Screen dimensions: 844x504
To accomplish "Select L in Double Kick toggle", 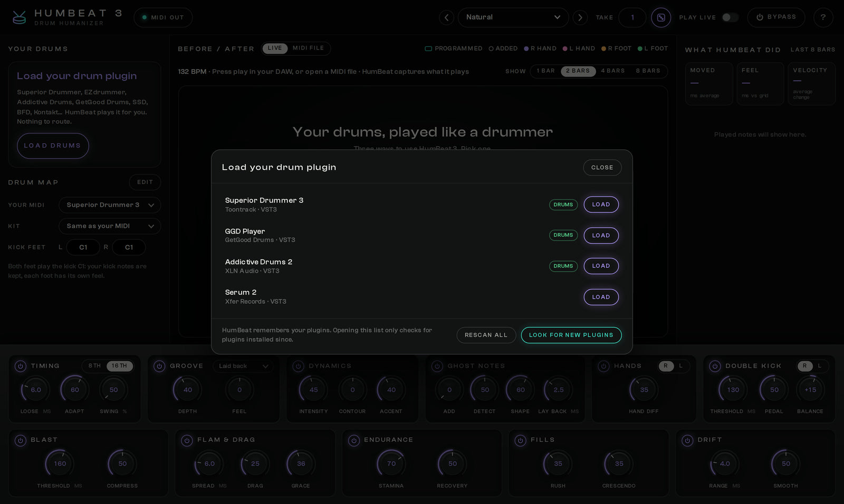I will [819, 366].
